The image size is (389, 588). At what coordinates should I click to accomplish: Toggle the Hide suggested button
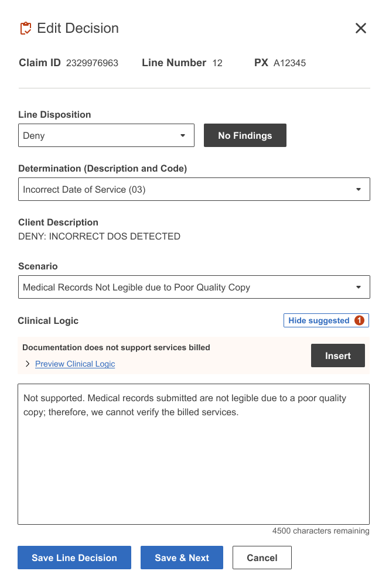(326, 320)
